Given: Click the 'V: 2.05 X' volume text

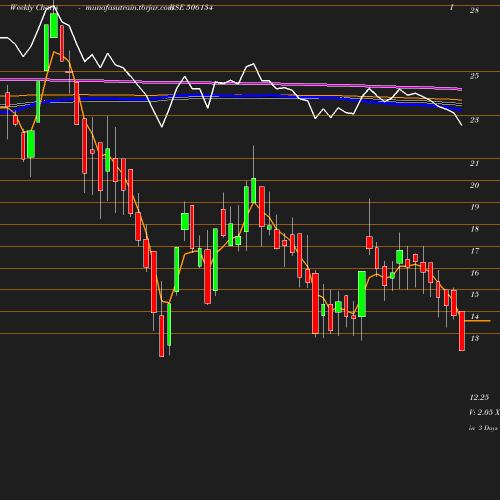Looking at the screenshot, I should pyautogui.click(x=484, y=412).
